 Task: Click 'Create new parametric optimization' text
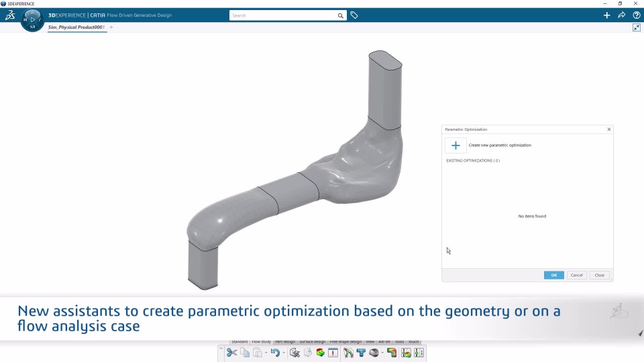(x=500, y=145)
